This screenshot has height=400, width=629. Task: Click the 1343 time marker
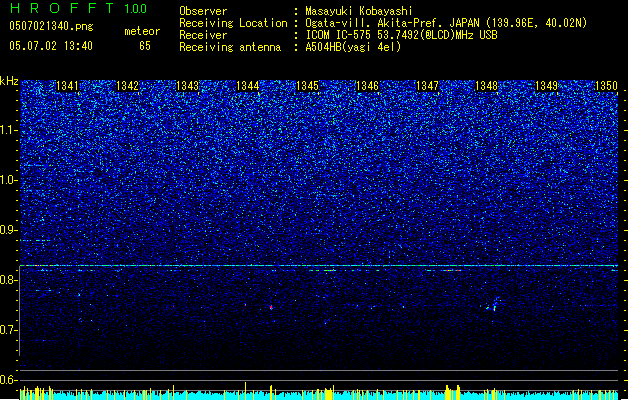coord(187,86)
